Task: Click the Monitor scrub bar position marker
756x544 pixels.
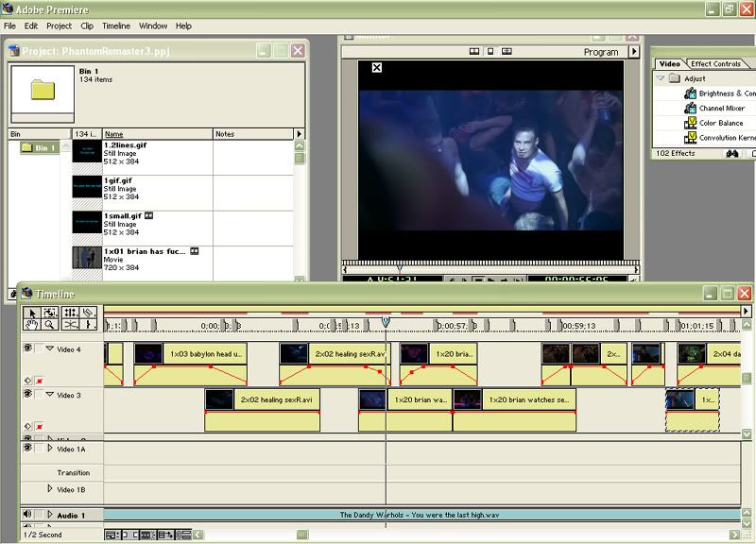Action: pyautogui.click(x=399, y=268)
